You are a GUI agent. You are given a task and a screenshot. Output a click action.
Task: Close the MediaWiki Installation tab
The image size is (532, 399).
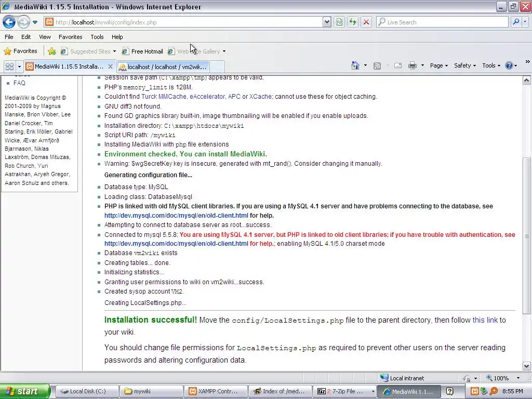click(110, 66)
